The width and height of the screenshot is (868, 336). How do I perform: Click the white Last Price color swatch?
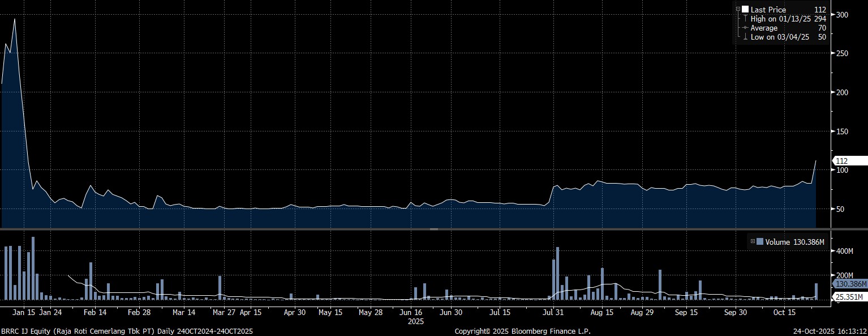tap(745, 10)
